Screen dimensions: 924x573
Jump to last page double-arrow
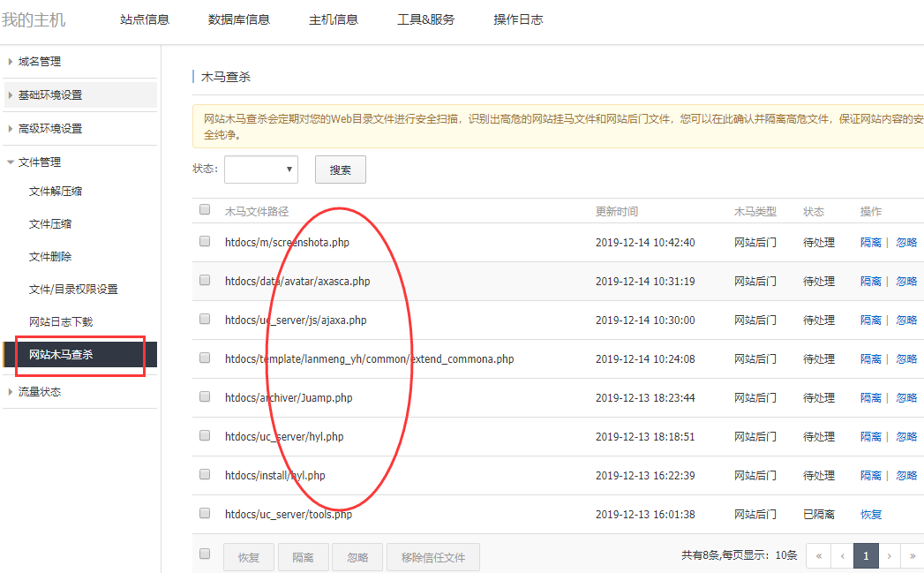[913, 555]
